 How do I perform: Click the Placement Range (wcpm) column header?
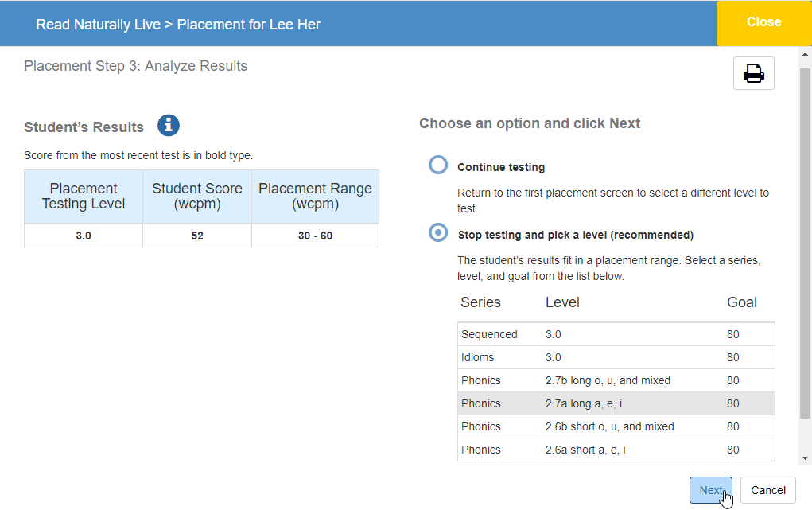(x=315, y=196)
